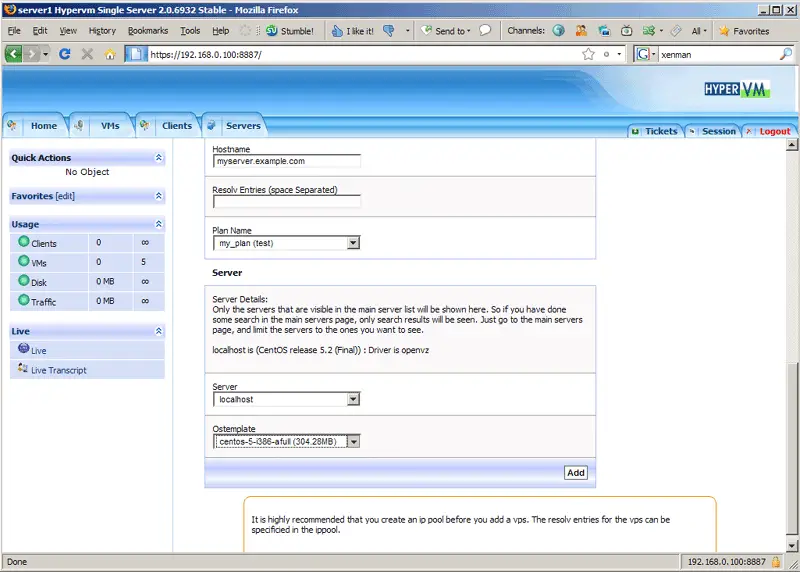Open the Live link in sidebar
Image resolution: width=800 pixels, height=572 pixels.
[38, 351]
